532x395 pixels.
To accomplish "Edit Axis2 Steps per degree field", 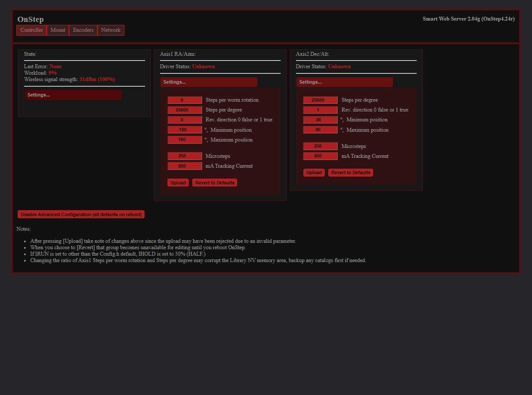I will click(x=320, y=100).
